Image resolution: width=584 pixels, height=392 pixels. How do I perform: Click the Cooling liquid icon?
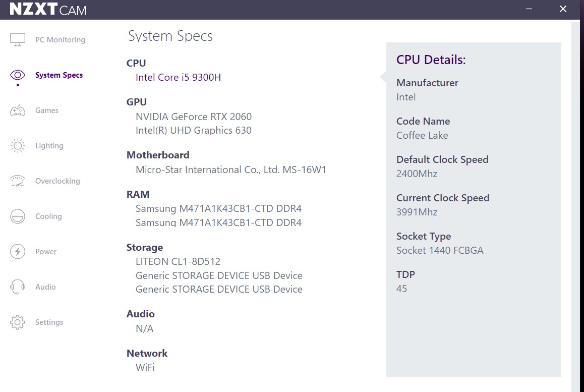(18, 216)
